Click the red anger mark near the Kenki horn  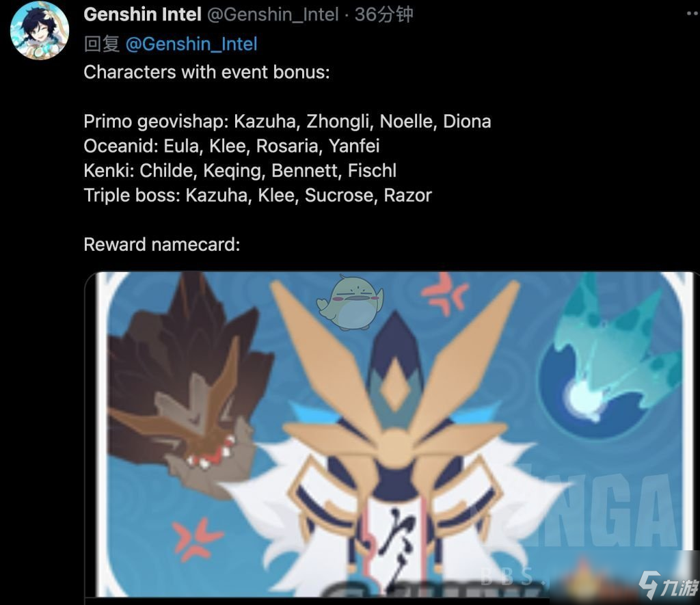tap(444, 294)
